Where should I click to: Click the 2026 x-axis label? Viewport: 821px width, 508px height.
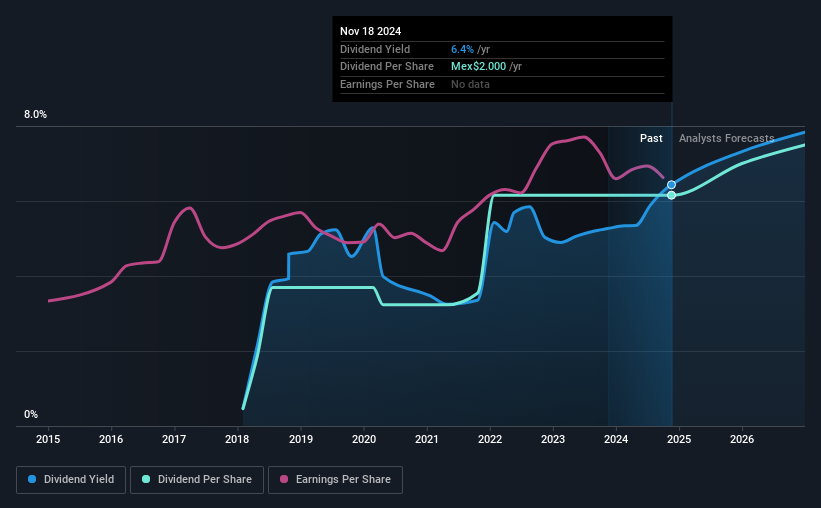click(x=742, y=439)
